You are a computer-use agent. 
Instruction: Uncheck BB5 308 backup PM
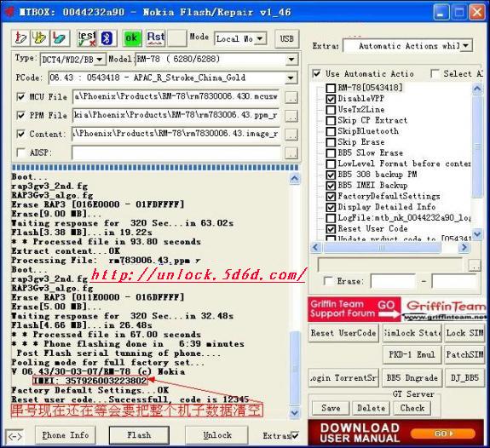click(x=331, y=175)
